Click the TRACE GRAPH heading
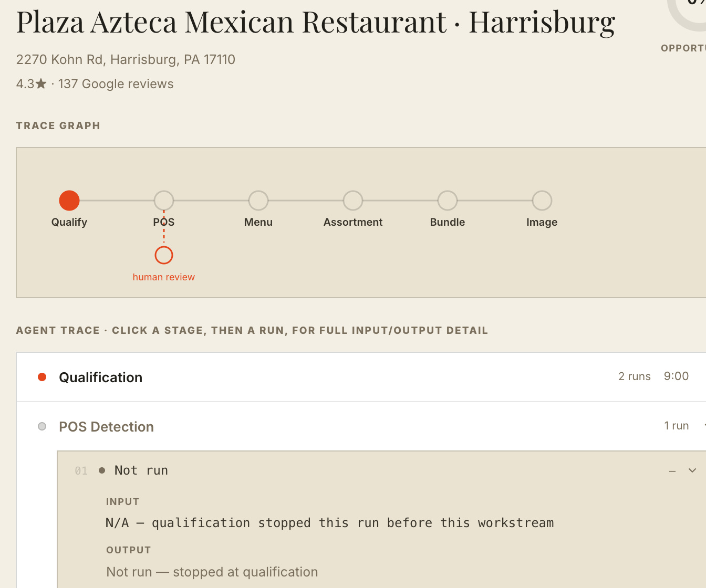 point(58,125)
